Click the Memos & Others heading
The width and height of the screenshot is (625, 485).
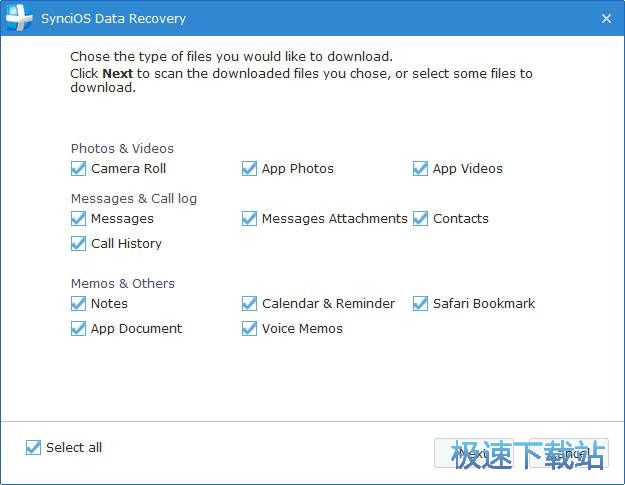pyautogui.click(x=123, y=283)
